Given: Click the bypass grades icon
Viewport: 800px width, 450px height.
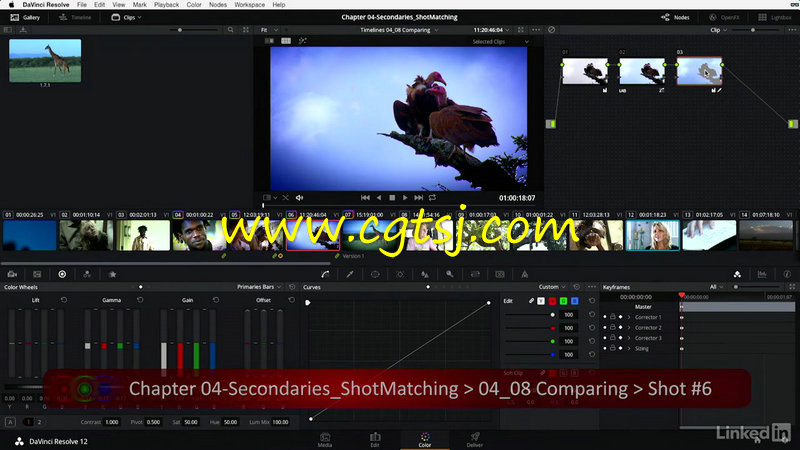Looking at the screenshot, I should [552, 30].
